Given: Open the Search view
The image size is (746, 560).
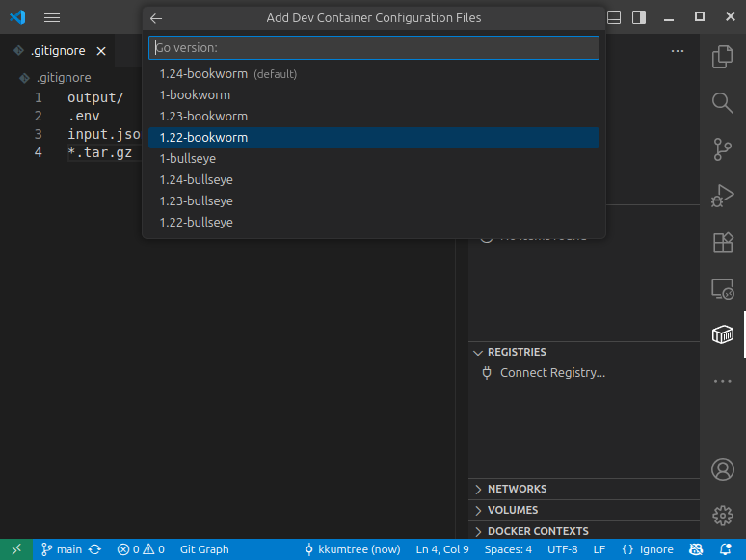Looking at the screenshot, I should pos(722,103).
